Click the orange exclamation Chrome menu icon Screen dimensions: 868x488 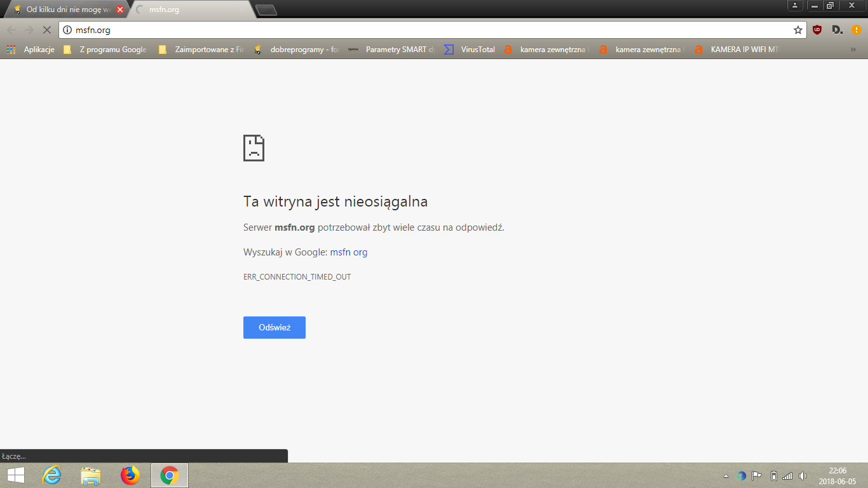[x=857, y=30]
